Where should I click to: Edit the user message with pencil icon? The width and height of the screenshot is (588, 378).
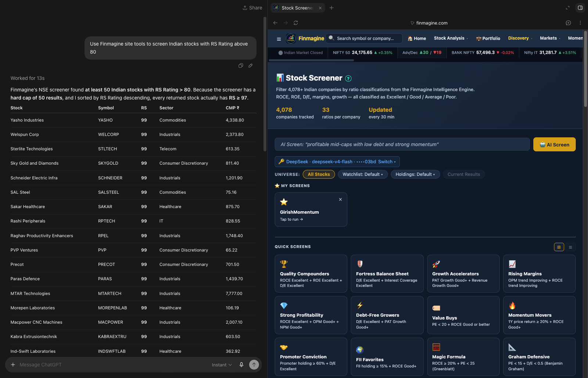tap(250, 65)
